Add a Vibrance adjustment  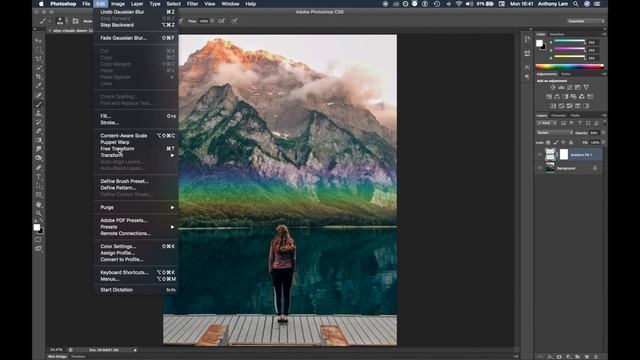(586, 87)
